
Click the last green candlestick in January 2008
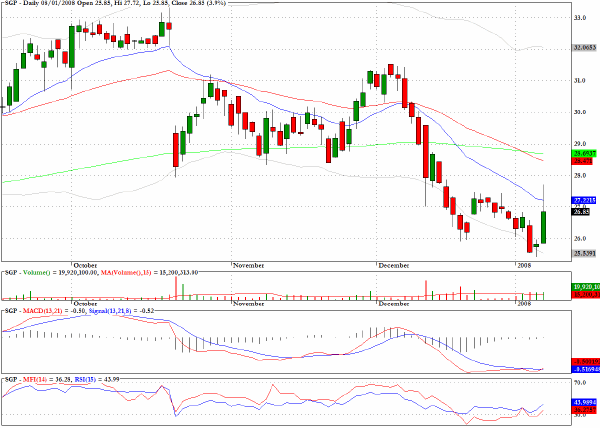tap(543, 227)
